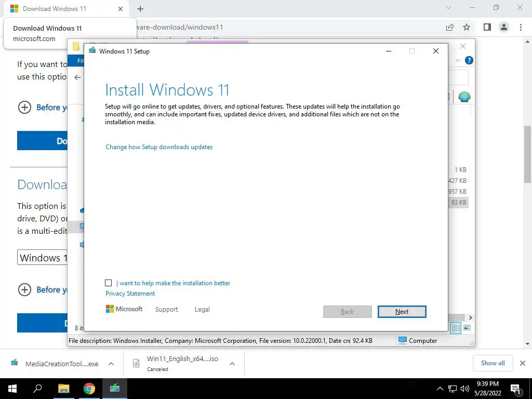Click the Windows 11 Setup title bar icon
Viewport: 532px width, 399px height.
92,51
